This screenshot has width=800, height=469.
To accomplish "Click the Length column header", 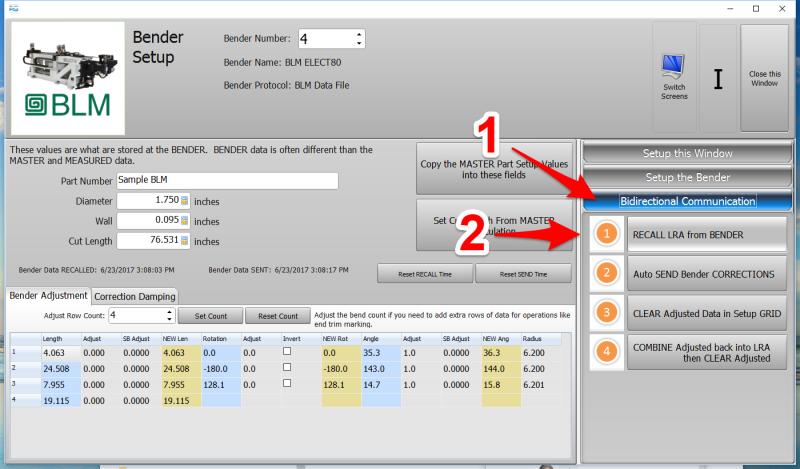I will 61,339.
